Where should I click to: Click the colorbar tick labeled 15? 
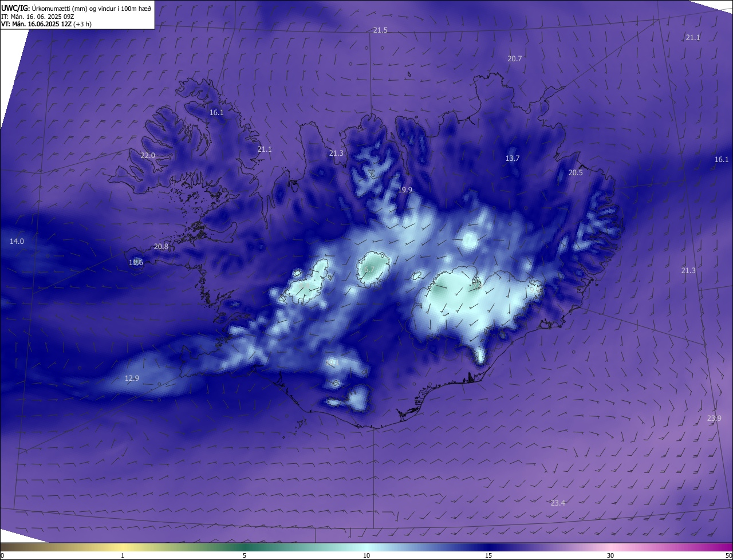point(488,555)
